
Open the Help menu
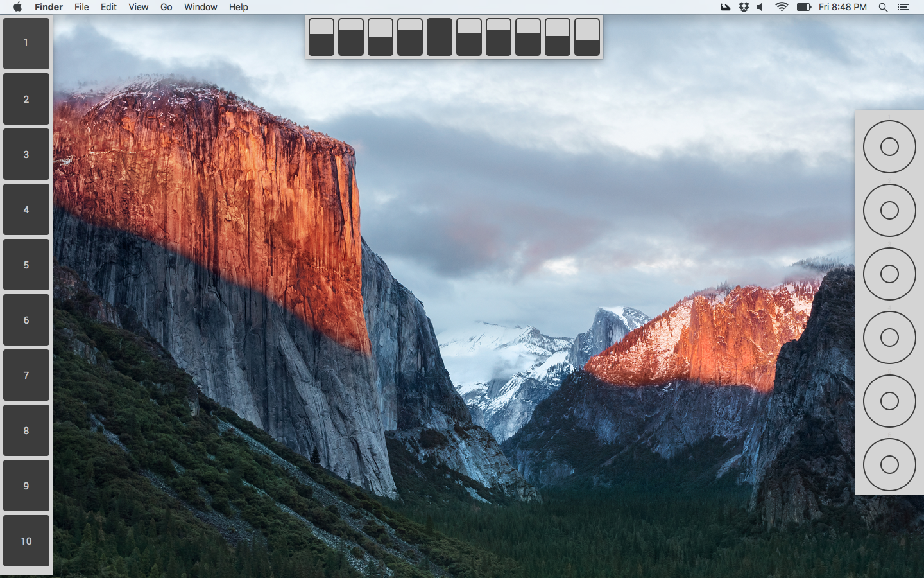pos(238,7)
